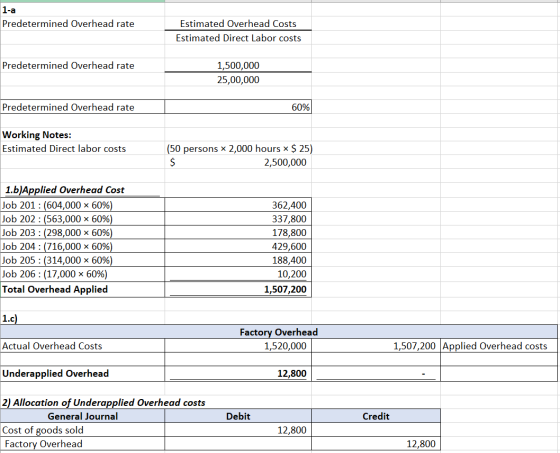Image resolution: width=560 pixels, height=453 pixels.
Task: Select the 1-a heading cell
Action: pyautogui.click(x=82, y=10)
